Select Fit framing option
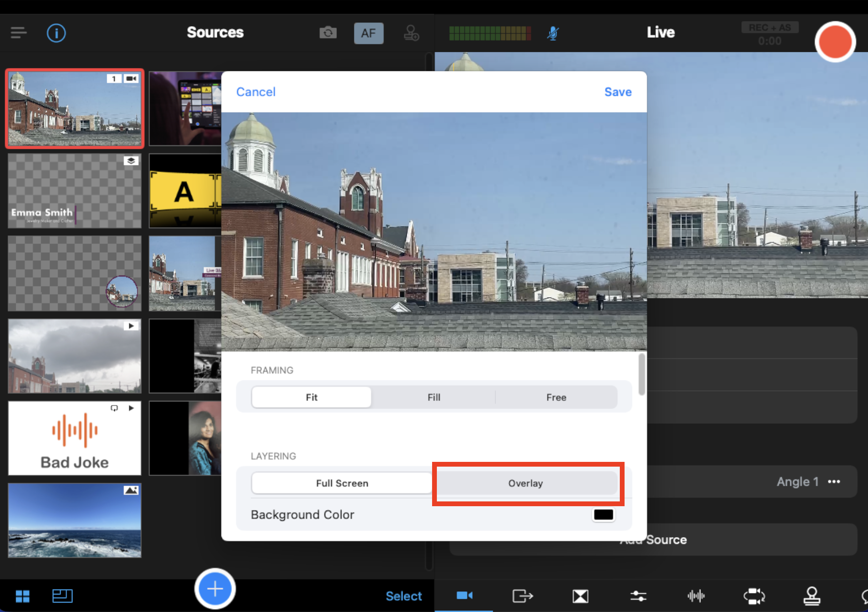868x612 pixels. coord(312,397)
